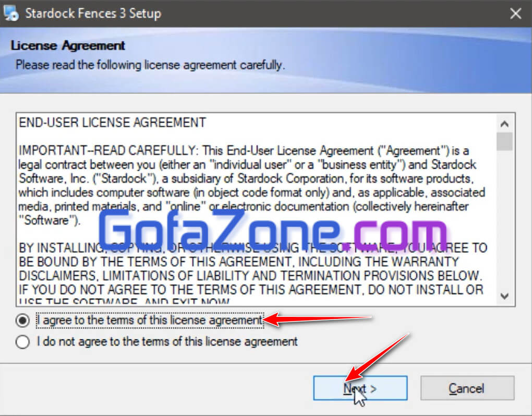532x416 pixels.
Task: Click the license scrollbar up arrow
Action: (x=504, y=124)
